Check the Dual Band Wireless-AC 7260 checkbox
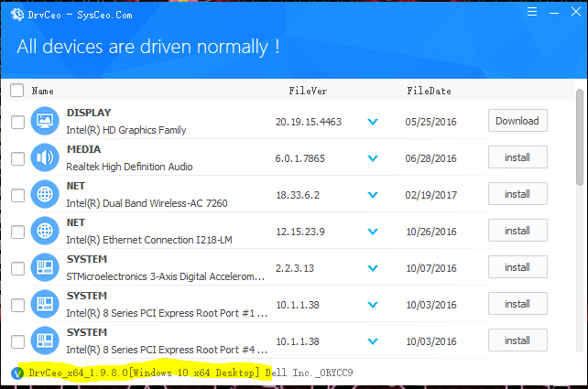588x389 pixels. (17, 195)
